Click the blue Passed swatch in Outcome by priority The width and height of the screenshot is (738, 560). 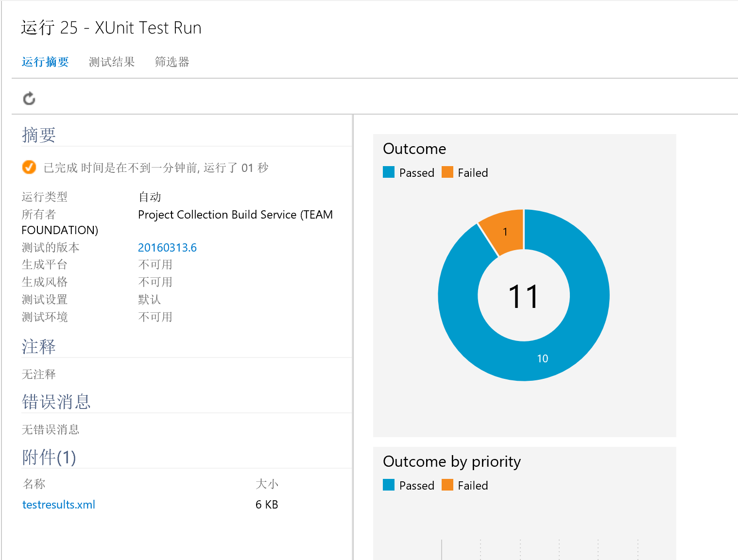click(389, 485)
